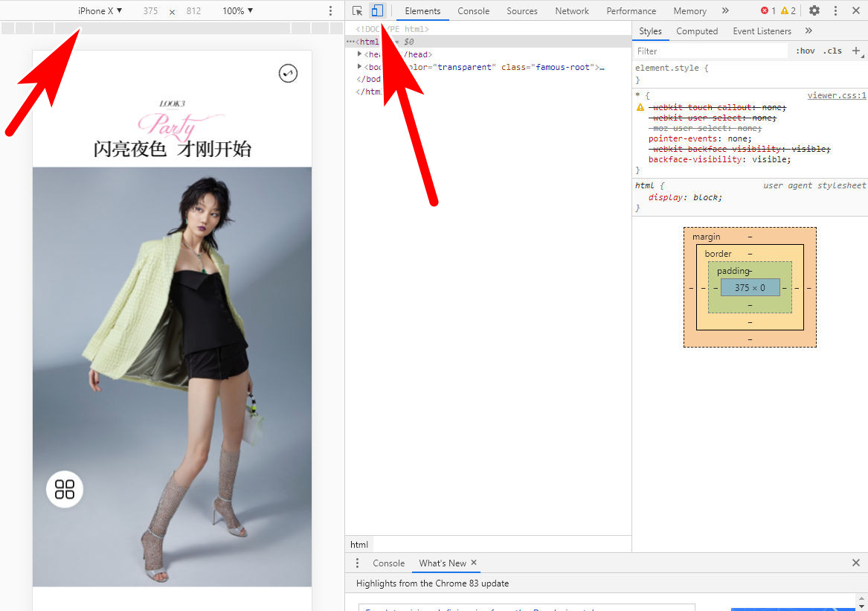Viewport: 868px width, 611px height.
Task: Show more DevTools tabs via chevron
Action: click(725, 10)
